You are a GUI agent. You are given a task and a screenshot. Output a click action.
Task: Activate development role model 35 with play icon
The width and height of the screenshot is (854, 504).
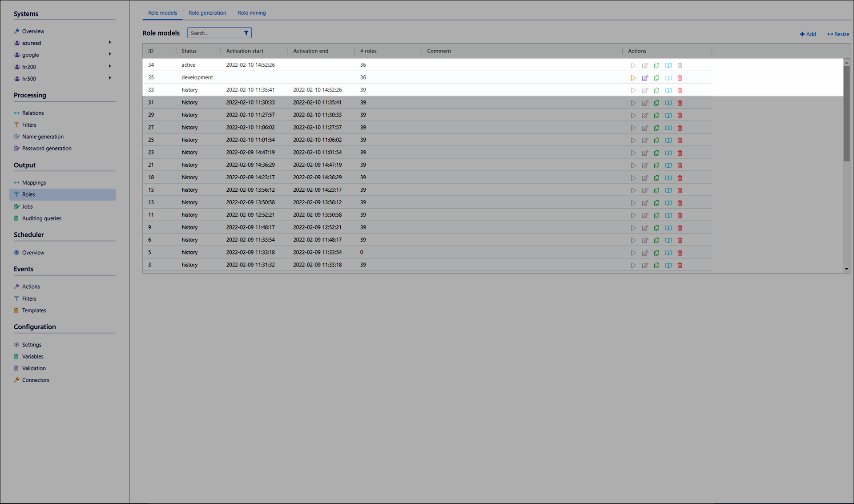point(633,78)
